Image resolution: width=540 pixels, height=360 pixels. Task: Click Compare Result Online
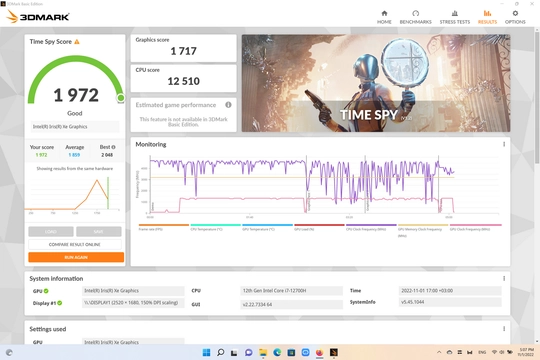(75, 245)
